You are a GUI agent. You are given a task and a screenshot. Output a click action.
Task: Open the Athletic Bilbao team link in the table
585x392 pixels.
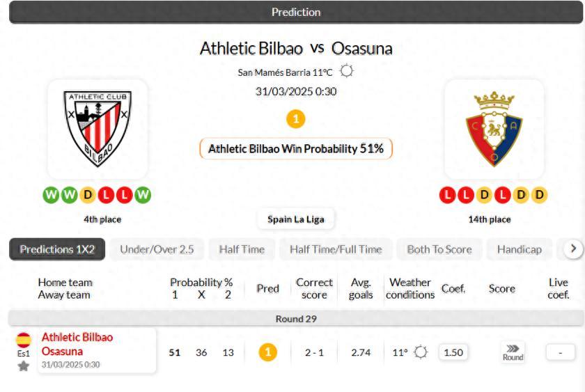(77, 338)
